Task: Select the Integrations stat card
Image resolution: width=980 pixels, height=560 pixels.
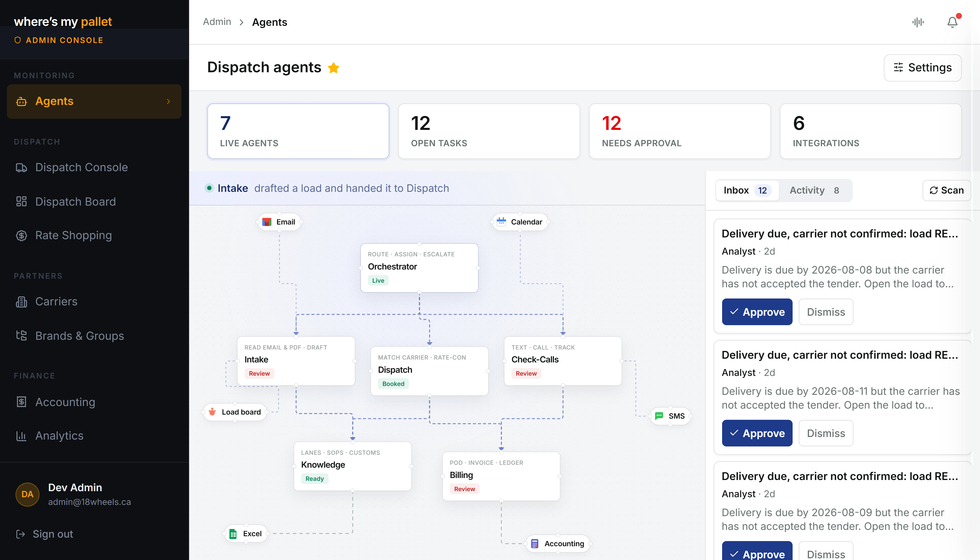Action: pyautogui.click(x=871, y=131)
